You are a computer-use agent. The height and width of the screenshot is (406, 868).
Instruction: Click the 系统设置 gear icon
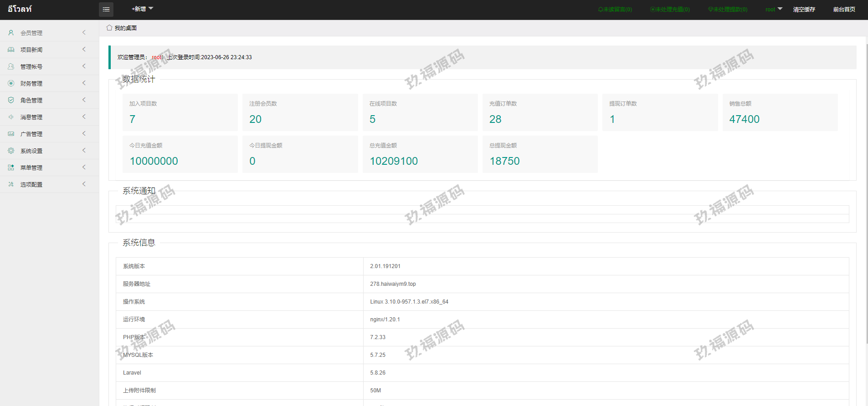click(11, 151)
